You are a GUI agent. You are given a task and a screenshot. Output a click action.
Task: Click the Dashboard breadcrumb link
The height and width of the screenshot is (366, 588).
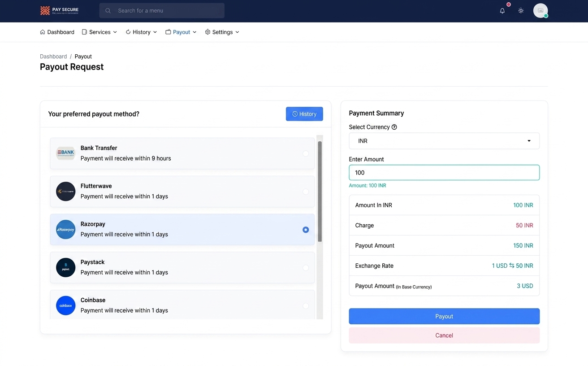pos(53,57)
